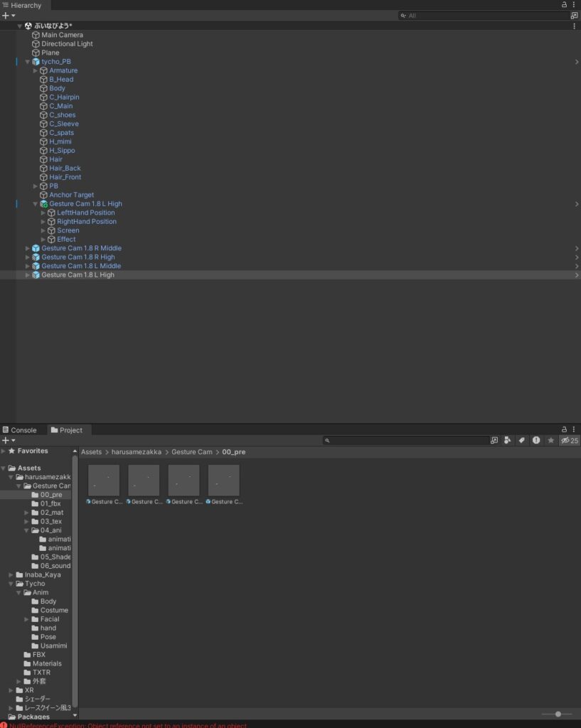Click the Search by Type filter icon
This screenshot has height=728, width=581.
[x=508, y=441]
